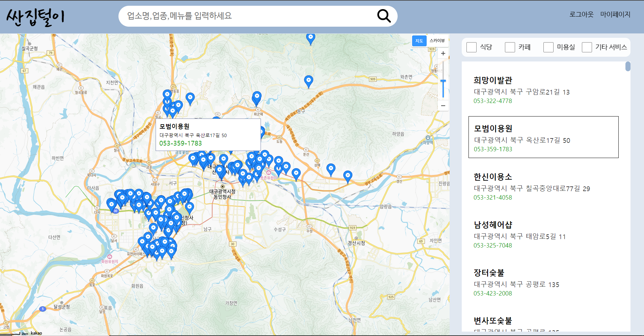Click the map marker above 파군재
Image resolution: width=644 pixels, height=336 pixels.
[257, 98]
